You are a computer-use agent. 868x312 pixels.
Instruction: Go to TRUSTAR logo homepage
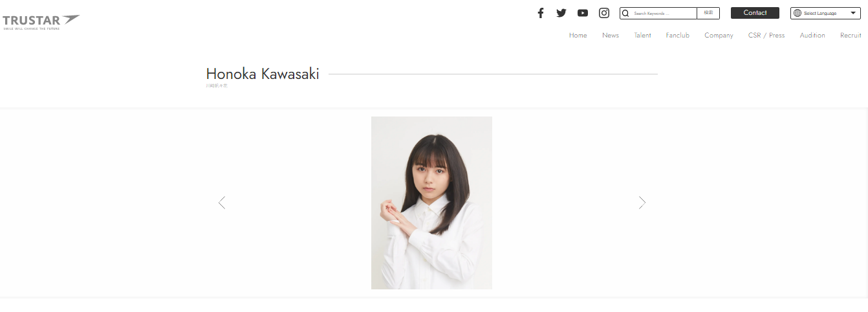41,23
